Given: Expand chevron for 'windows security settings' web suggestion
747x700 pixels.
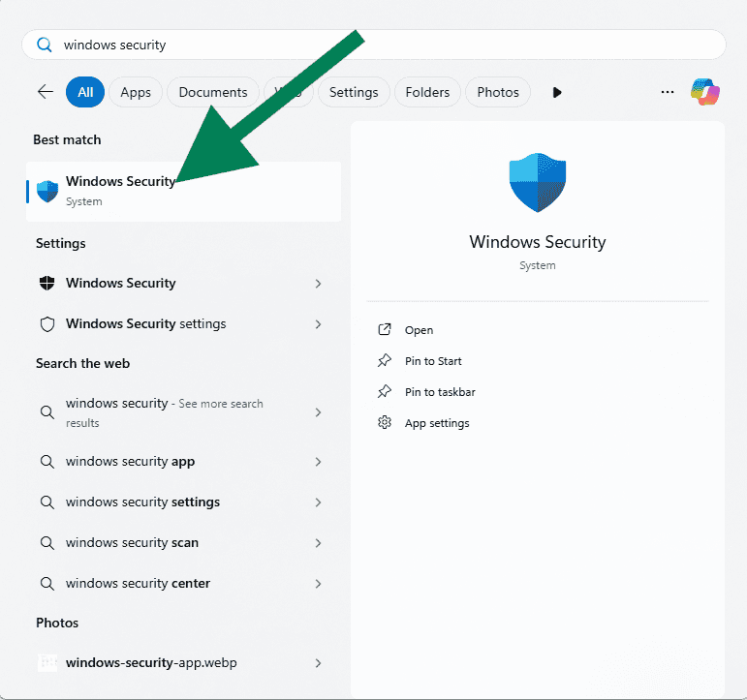Looking at the screenshot, I should click(x=318, y=502).
